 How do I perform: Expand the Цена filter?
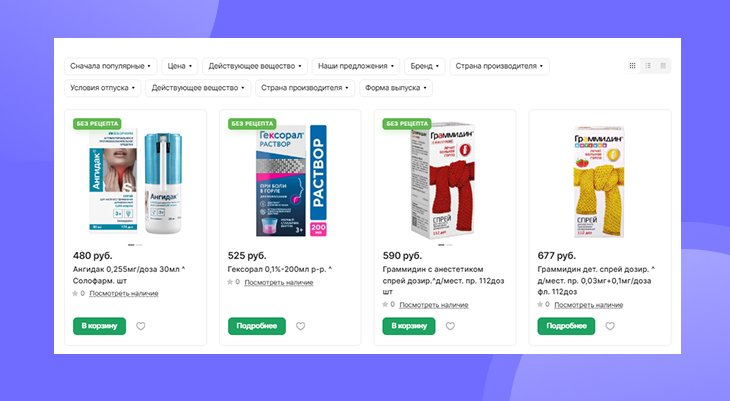pos(180,66)
